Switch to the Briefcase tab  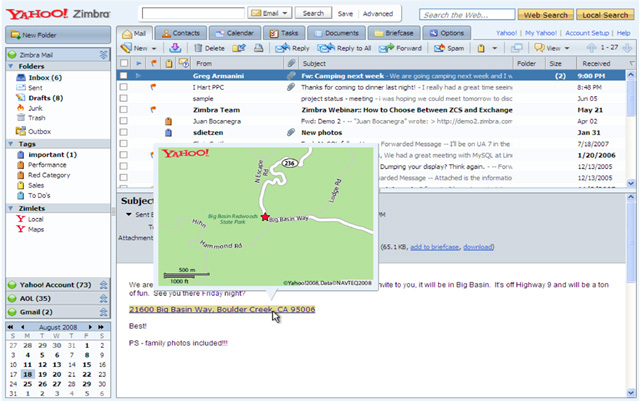point(393,33)
